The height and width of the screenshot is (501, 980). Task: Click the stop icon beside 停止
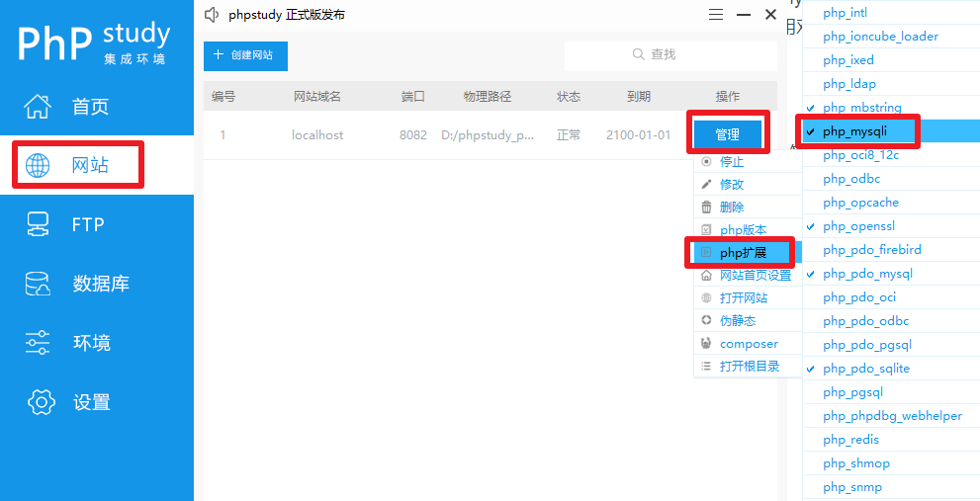click(706, 162)
